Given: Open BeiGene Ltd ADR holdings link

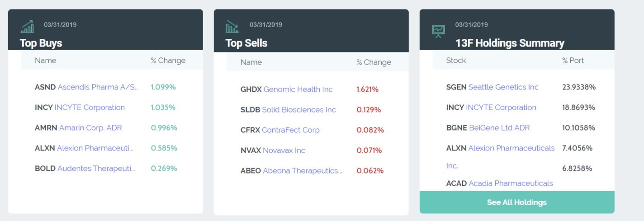Looking at the screenshot, I should click(x=499, y=127).
